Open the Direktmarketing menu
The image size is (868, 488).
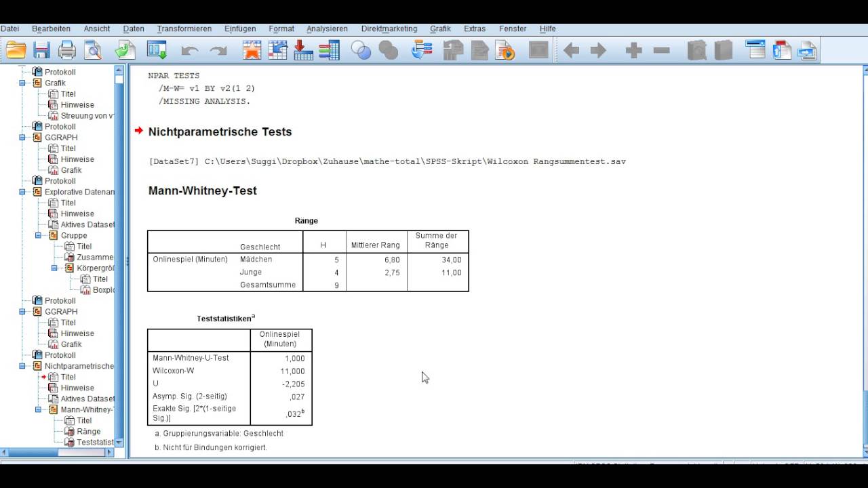389,29
